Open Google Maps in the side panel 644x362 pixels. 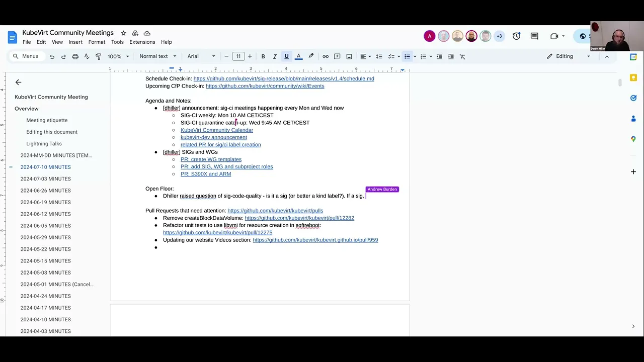click(633, 139)
